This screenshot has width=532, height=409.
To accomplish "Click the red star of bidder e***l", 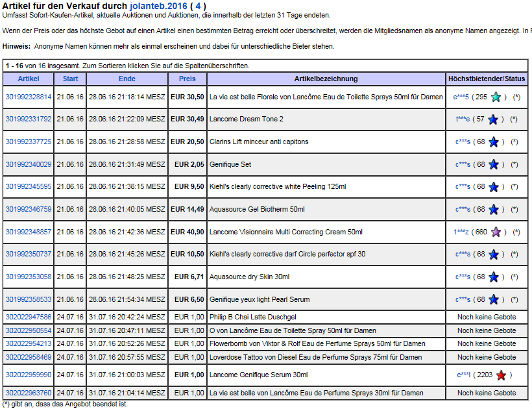I will coord(501,375).
